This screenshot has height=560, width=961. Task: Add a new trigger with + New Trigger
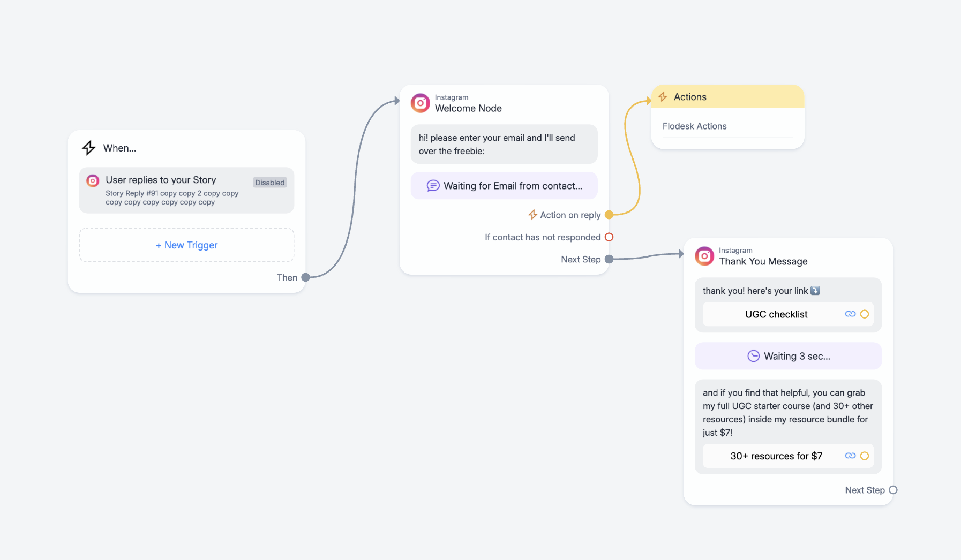187,245
